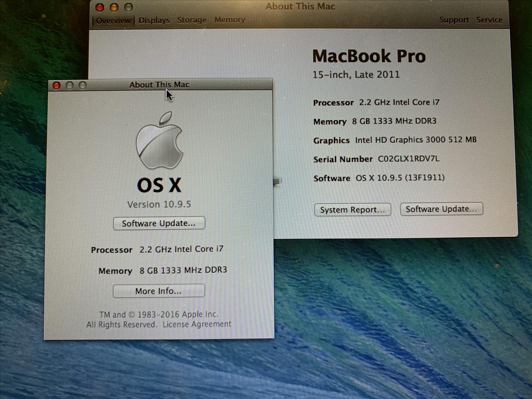Click the More Info button
The image size is (532, 399).
pos(158,291)
